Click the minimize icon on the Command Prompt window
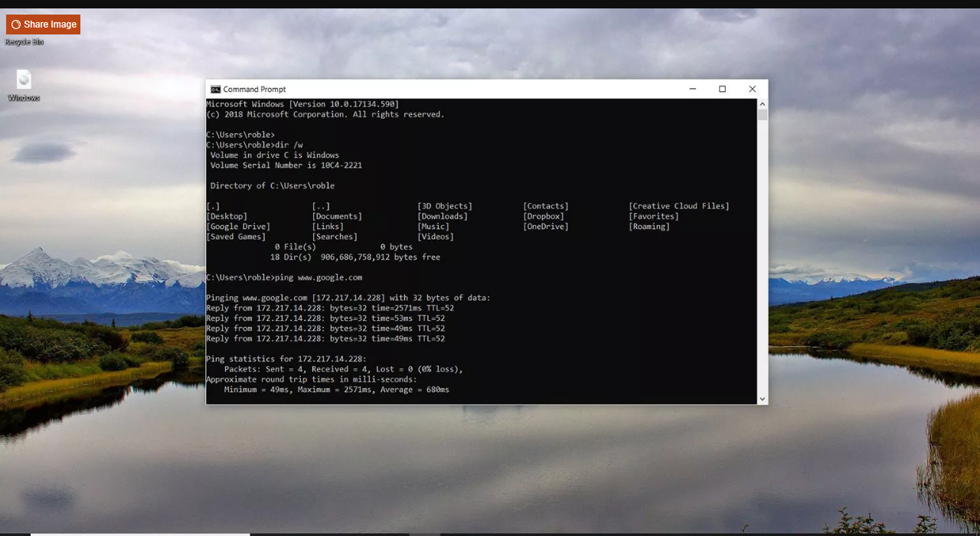Image resolution: width=980 pixels, height=536 pixels. pos(692,89)
